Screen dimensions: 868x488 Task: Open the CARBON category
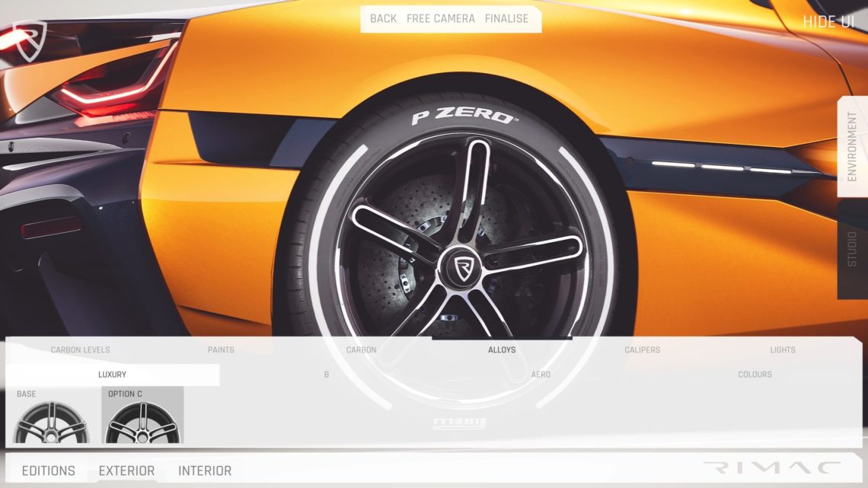(362, 349)
